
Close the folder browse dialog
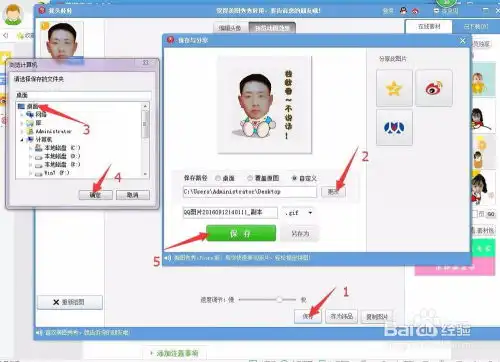145,63
